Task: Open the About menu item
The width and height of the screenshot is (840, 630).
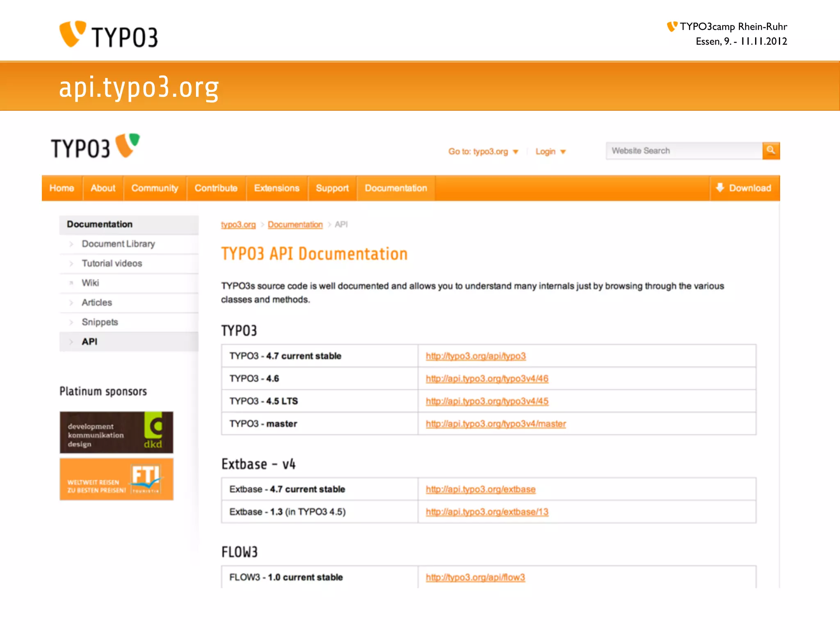Action: coord(103,188)
